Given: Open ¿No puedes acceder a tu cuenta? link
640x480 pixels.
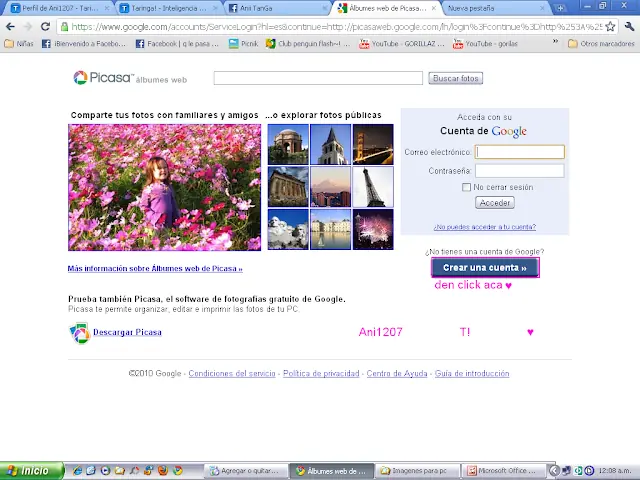Looking at the screenshot, I should tap(484, 227).
